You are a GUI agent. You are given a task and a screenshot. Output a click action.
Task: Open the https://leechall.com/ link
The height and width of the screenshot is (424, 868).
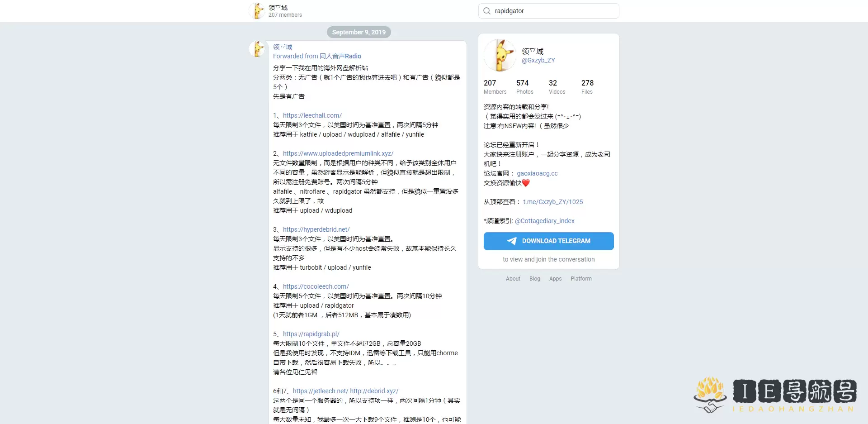click(x=312, y=115)
